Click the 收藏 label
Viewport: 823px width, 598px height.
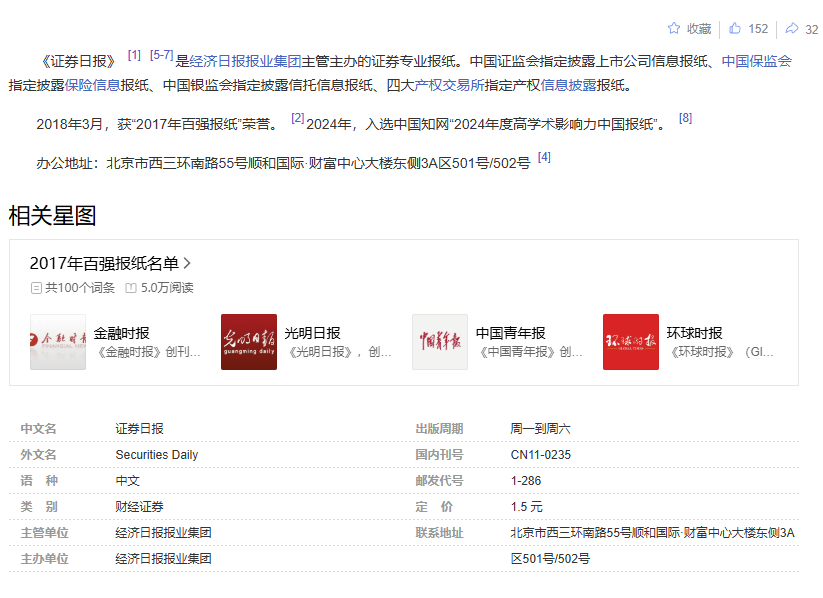coord(699,29)
